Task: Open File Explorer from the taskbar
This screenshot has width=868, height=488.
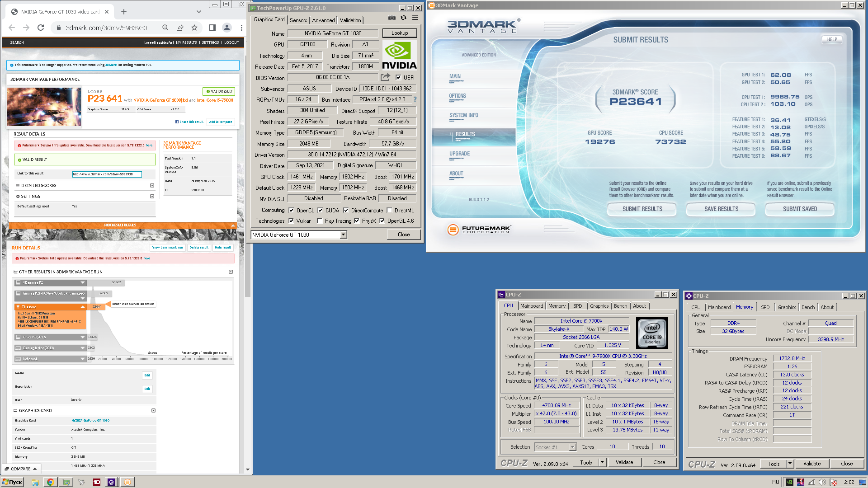Action: (35, 482)
